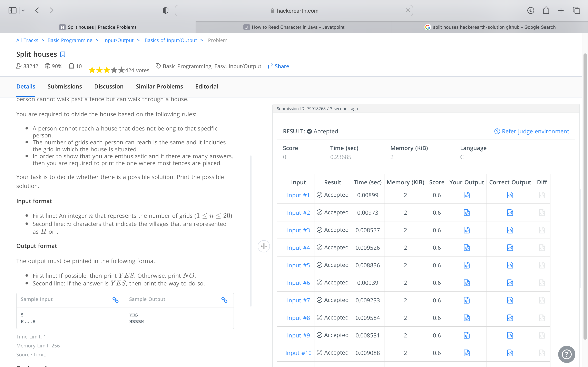Image resolution: width=588 pixels, height=367 pixels.
Task: Toggle Safari sidebar panel
Action: pyautogui.click(x=12, y=10)
